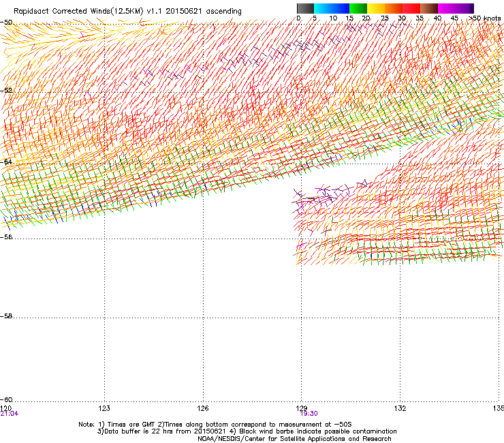Click the orange 25-30 knots legend swatch
This screenshot has height=443, width=504.
pos(394,8)
